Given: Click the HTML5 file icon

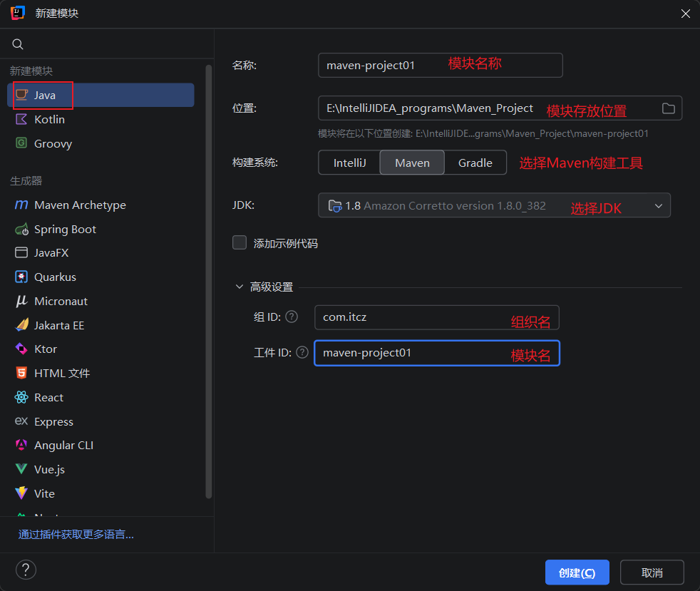Looking at the screenshot, I should (21, 373).
